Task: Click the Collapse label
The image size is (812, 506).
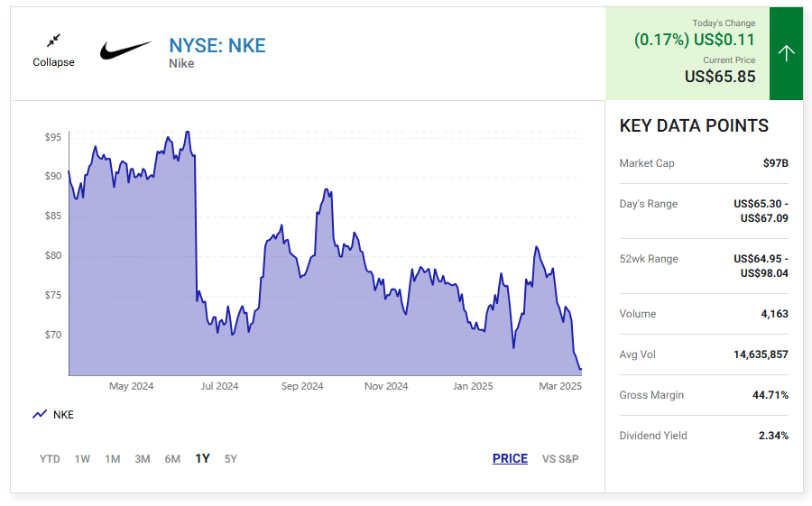Action: click(53, 62)
